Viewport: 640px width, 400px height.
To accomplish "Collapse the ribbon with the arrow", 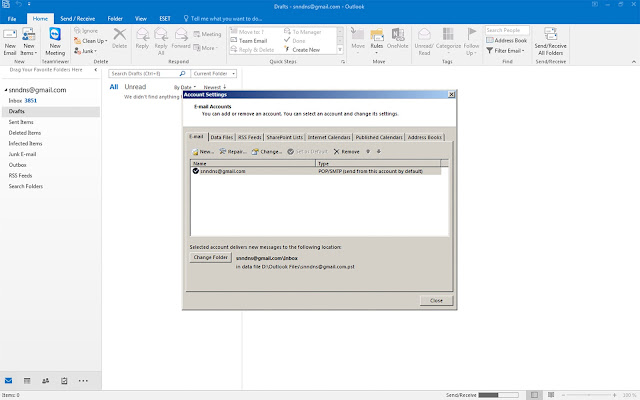I will (x=633, y=62).
